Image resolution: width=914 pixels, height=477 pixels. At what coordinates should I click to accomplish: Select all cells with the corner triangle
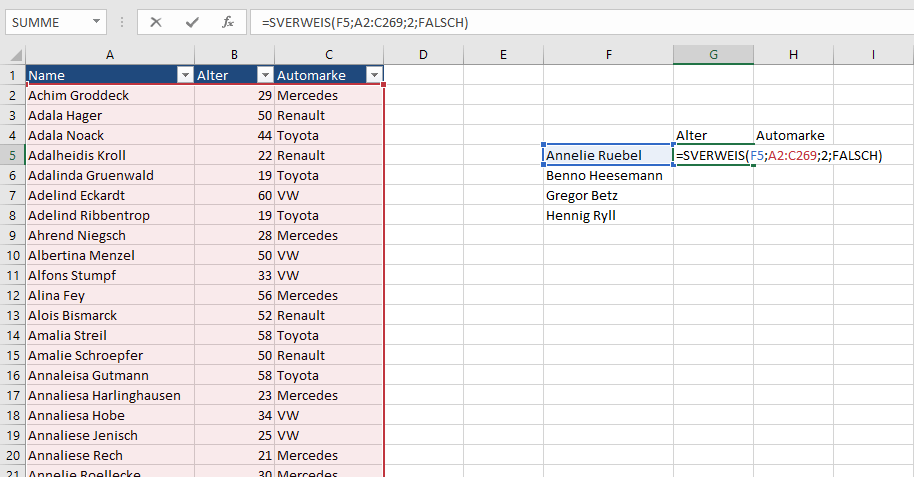point(16,55)
